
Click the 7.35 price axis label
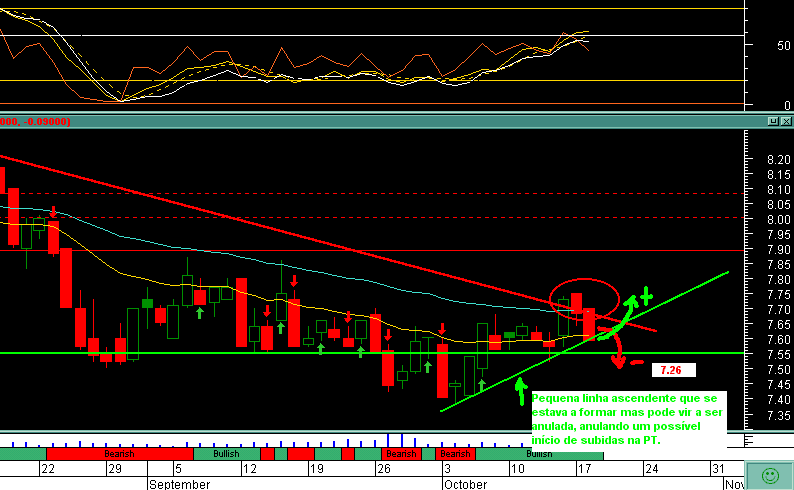(x=779, y=415)
